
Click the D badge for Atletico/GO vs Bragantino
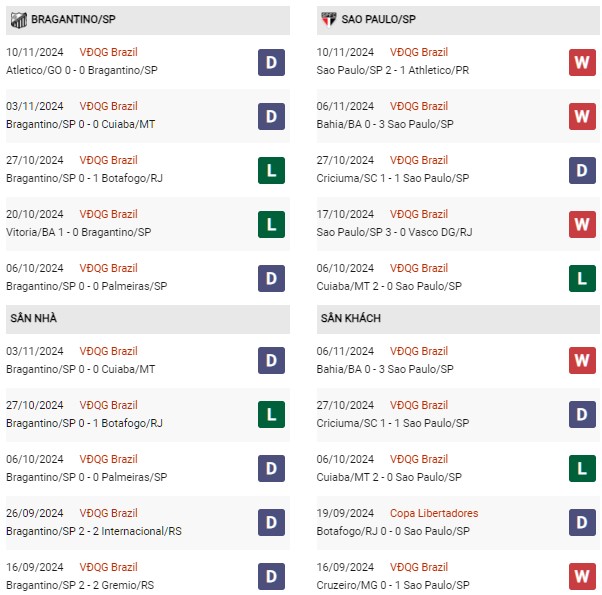pyautogui.click(x=271, y=62)
